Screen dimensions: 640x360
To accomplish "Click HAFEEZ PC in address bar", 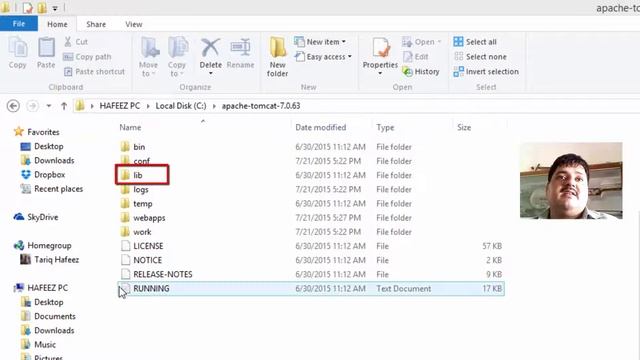I will [x=120, y=106].
